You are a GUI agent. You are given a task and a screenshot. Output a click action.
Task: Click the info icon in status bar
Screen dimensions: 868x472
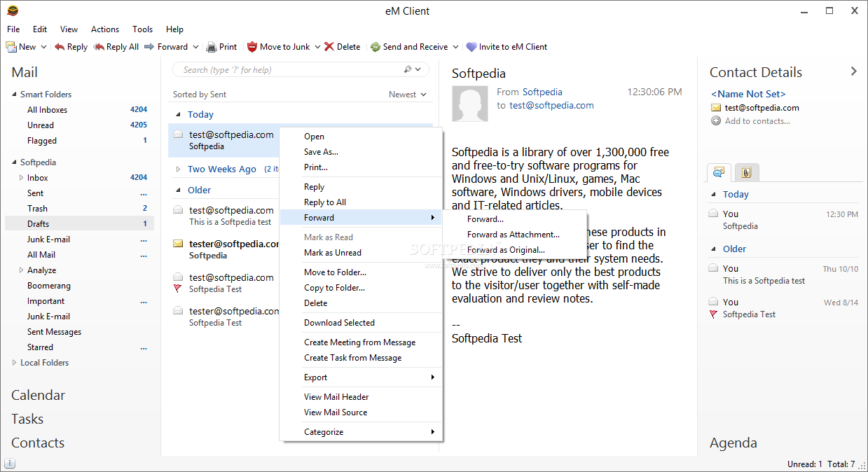coord(10,464)
